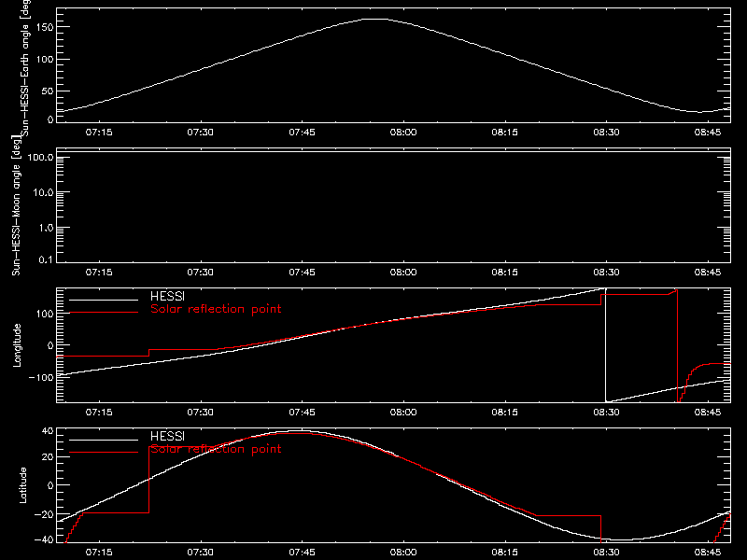Viewport: 747px width, 560px height.
Task: Click the Latitude axis label
Action: pos(22,485)
